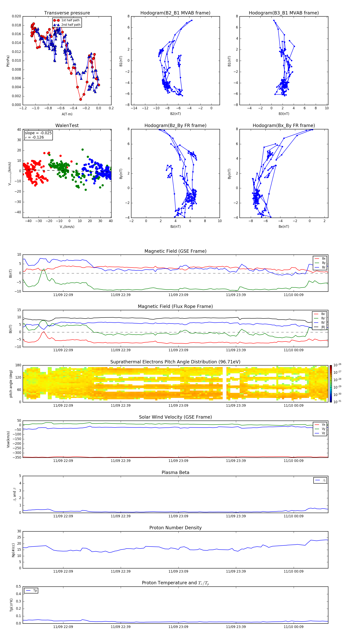351x644 pixels.
Task: Click the pitch angle plot's color bar
Action: coord(331,384)
